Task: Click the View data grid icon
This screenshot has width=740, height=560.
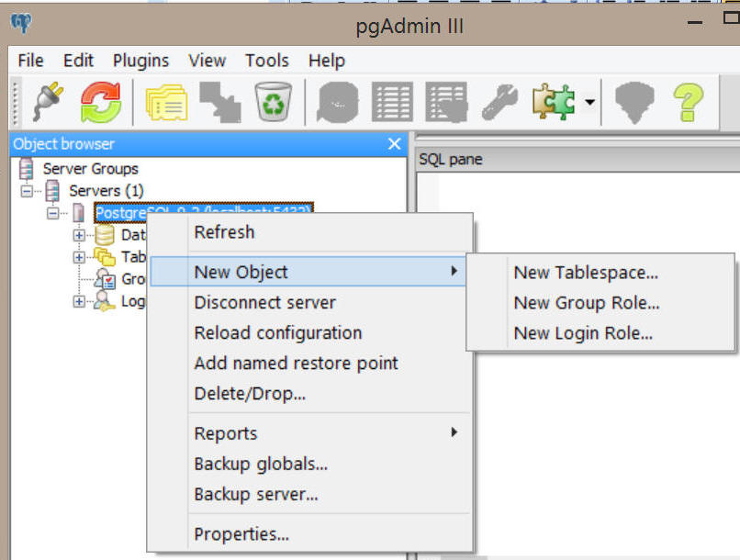Action: coord(392,102)
